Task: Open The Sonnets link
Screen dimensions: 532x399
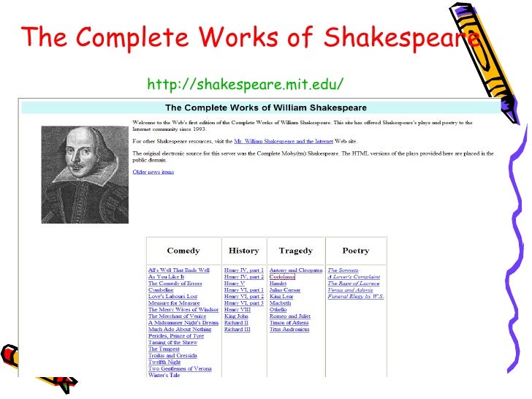Action: [x=343, y=270]
